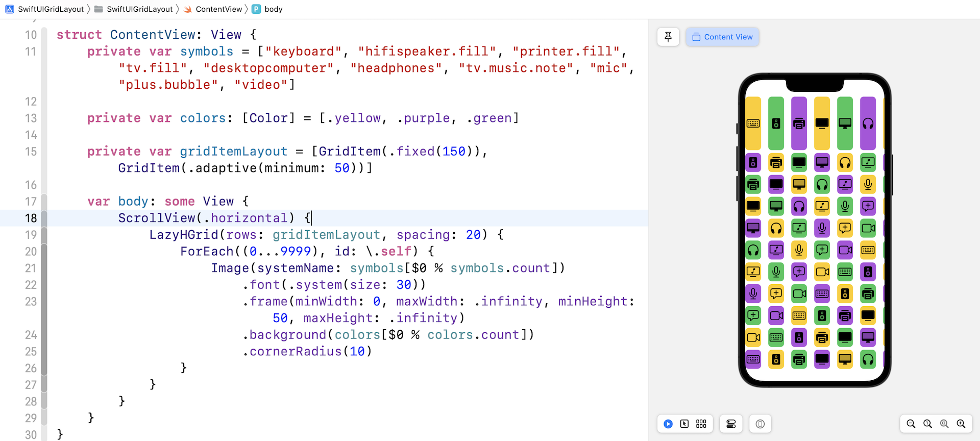The height and width of the screenshot is (441, 980).
Task: Collapse ScrollView block via code folding ribbon
Action: (44, 218)
